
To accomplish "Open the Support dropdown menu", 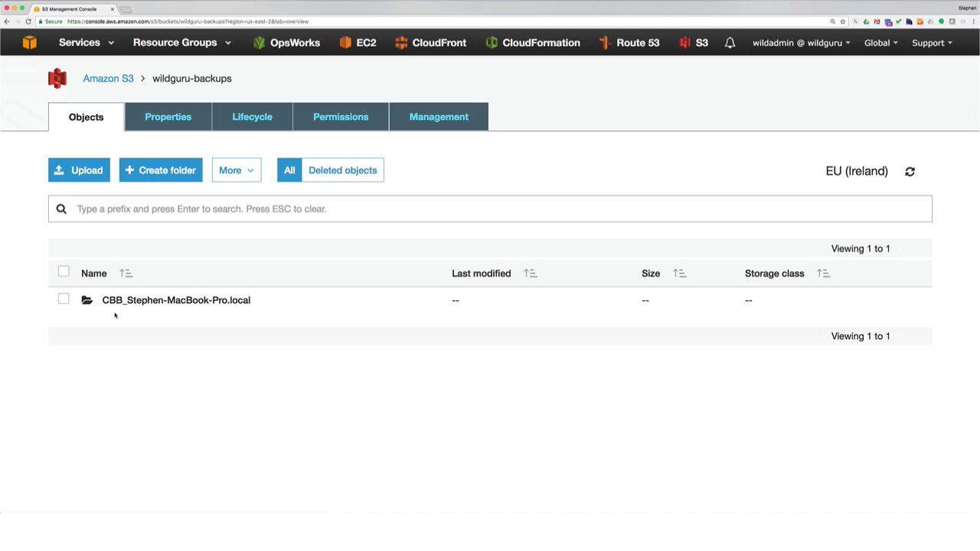I will point(932,43).
